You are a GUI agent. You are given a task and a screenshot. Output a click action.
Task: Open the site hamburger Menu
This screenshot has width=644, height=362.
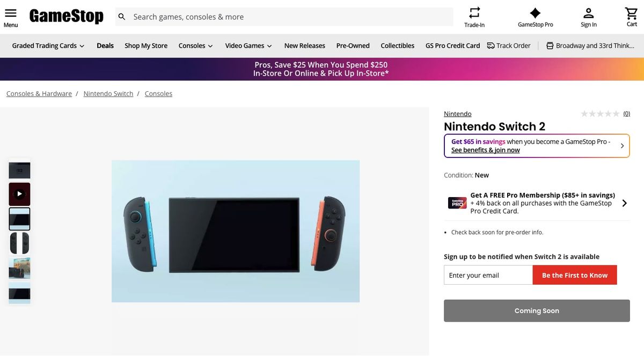10,13
